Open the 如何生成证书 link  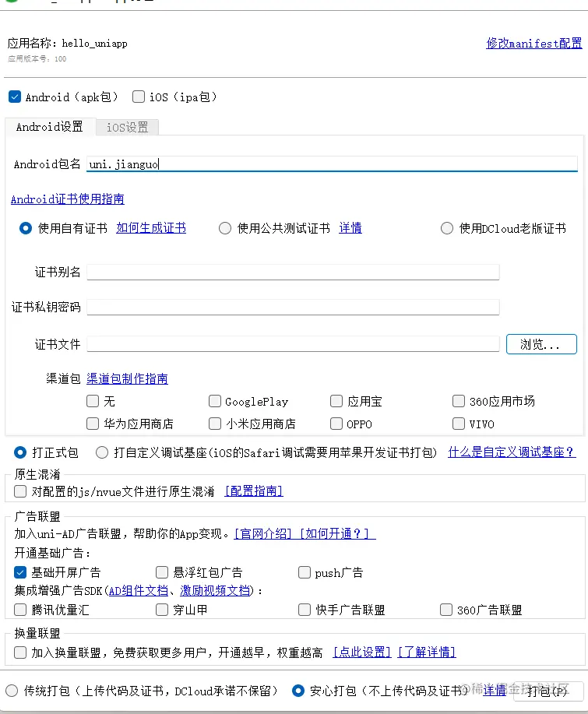pyautogui.click(x=151, y=228)
